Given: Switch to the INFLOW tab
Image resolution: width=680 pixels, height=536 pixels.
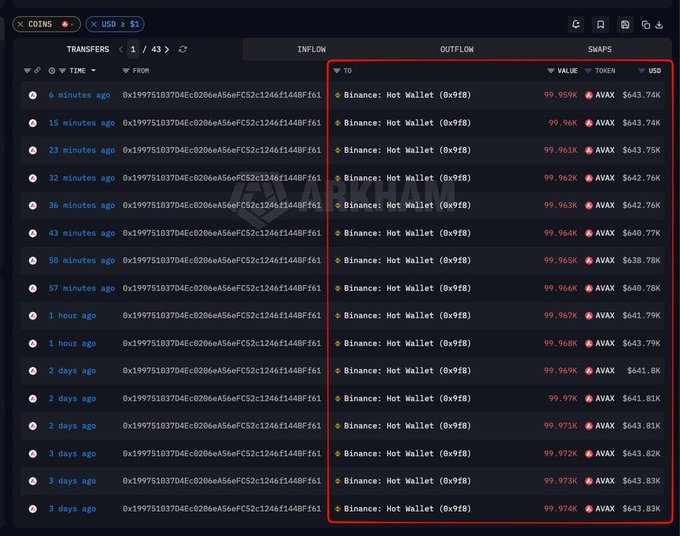Looking at the screenshot, I should (311, 49).
